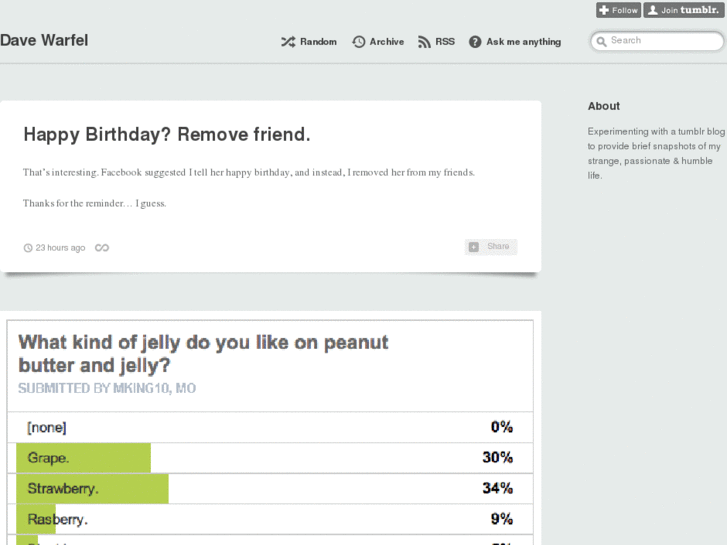Click the RSS feed icon
Screen dimensions: 727x545
tap(424, 42)
